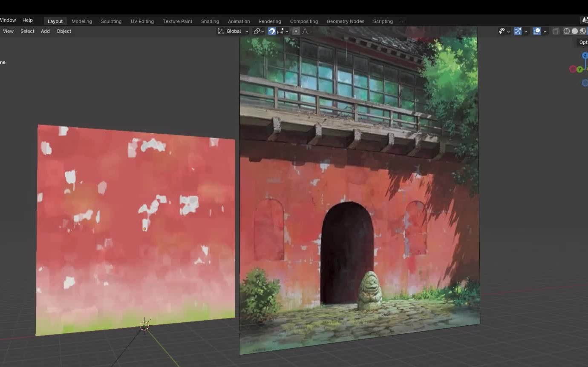This screenshot has height=367, width=588.
Task: Open the Compositing workspace tab
Action: (304, 21)
